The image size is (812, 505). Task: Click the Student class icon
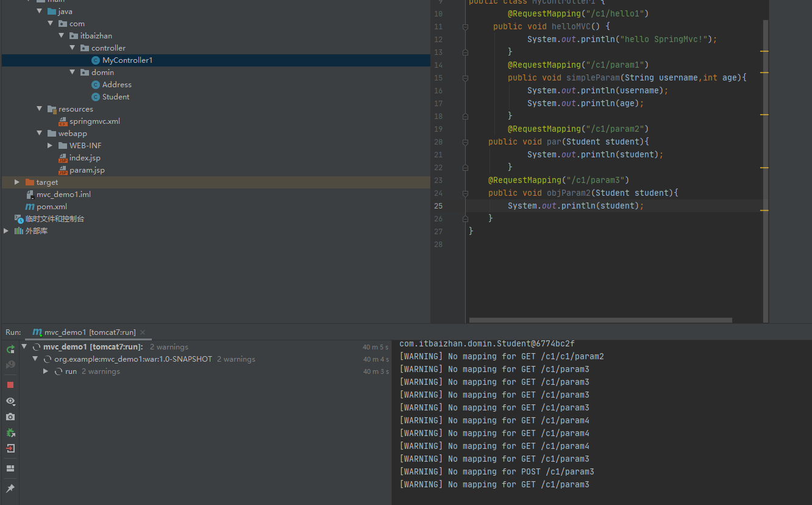click(x=96, y=97)
